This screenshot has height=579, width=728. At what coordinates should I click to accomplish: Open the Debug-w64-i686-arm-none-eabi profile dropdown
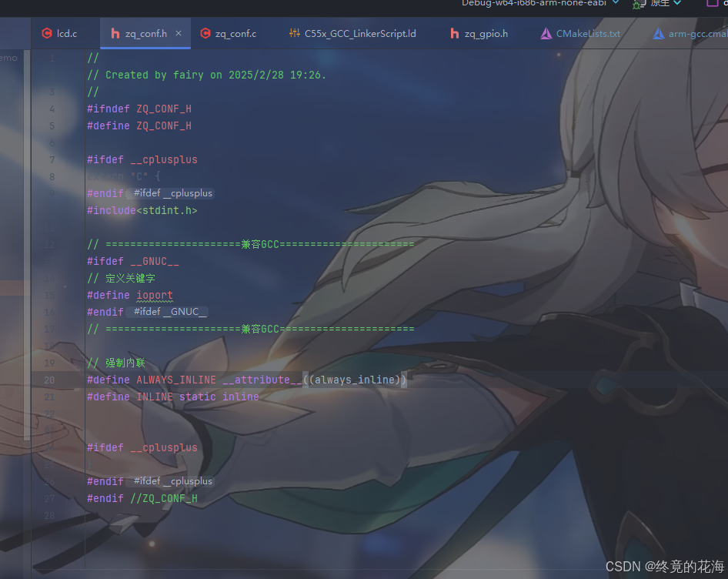(540, 3)
